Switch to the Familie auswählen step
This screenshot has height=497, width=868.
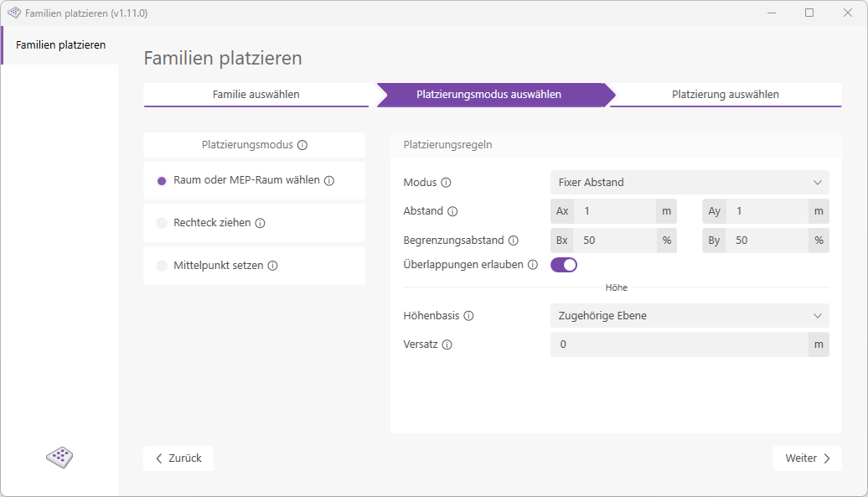[x=260, y=96]
